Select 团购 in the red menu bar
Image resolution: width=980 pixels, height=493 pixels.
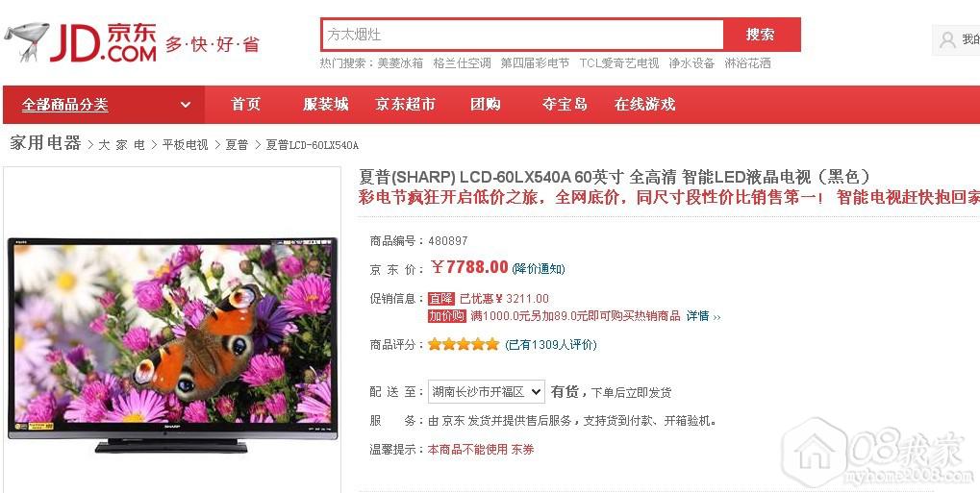pos(486,105)
